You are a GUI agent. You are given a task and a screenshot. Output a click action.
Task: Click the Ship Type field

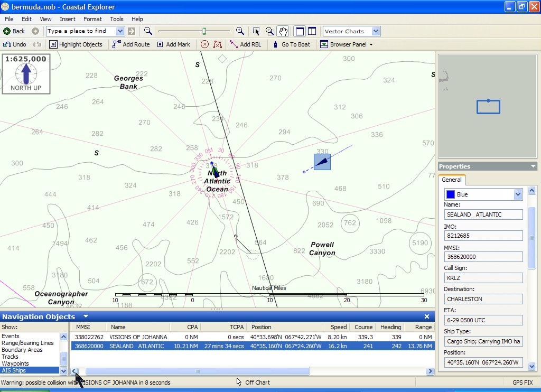tap(483, 341)
